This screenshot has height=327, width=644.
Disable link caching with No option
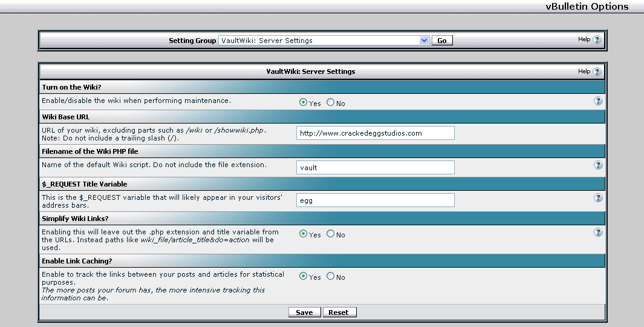pos(330,276)
